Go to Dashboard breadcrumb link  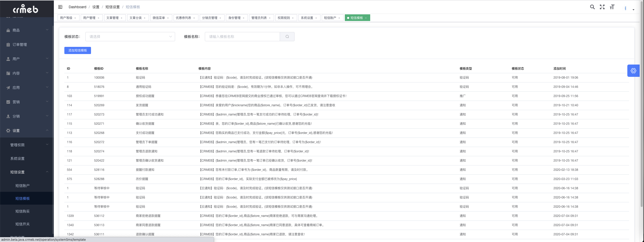[x=77, y=7]
